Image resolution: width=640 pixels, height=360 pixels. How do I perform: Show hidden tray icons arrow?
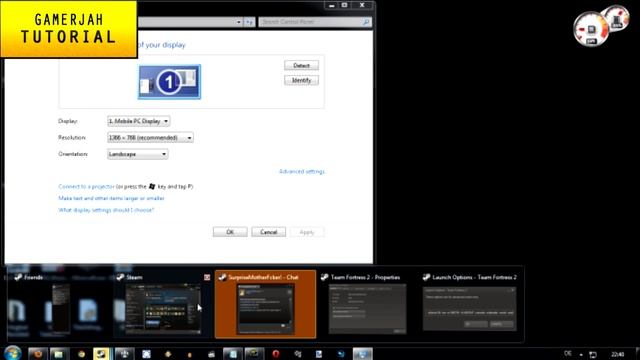pyautogui.click(x=581, y=355)
